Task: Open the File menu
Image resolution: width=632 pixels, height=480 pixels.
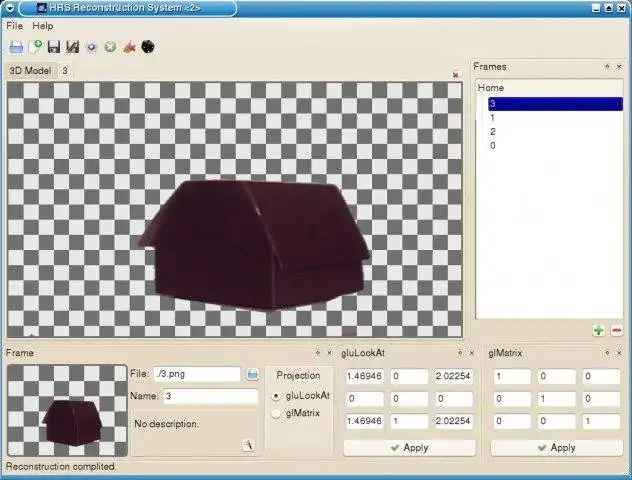Action: 15,25
